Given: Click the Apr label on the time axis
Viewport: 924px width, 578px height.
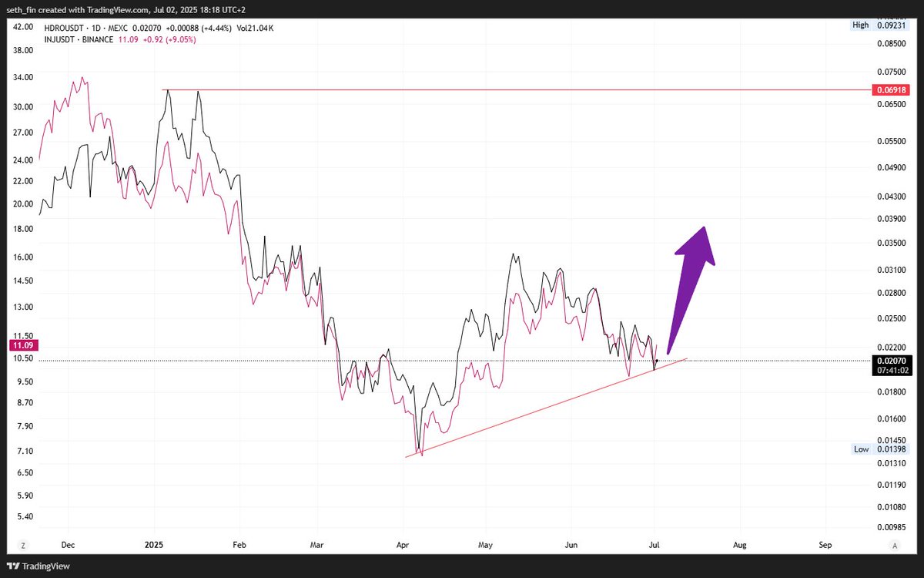Looking at the screenshot, I should 402,545.
